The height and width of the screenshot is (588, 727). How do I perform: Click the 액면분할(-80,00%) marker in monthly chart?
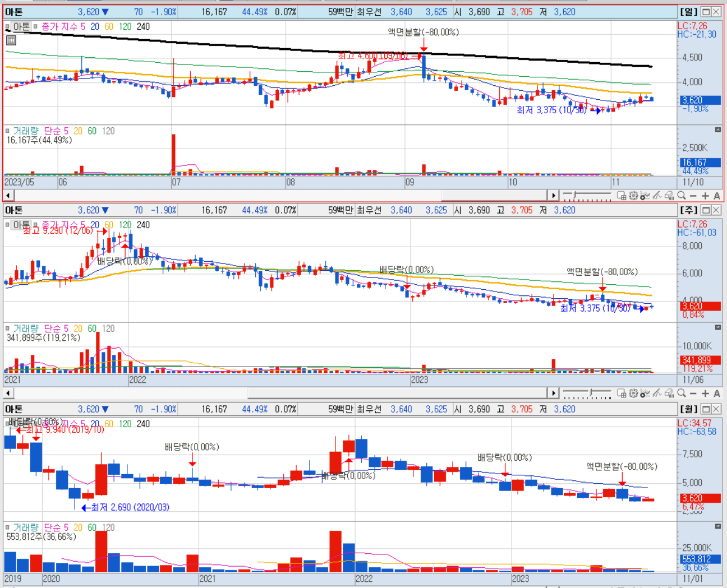click(622, 466)
